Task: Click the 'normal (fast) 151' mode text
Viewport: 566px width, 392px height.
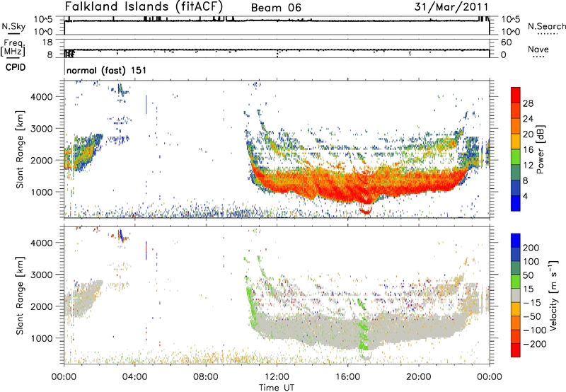Action: point(107,70)
